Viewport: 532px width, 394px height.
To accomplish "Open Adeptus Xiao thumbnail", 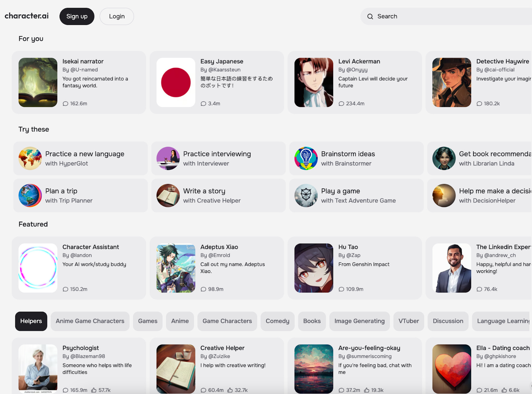I will 176,268.
